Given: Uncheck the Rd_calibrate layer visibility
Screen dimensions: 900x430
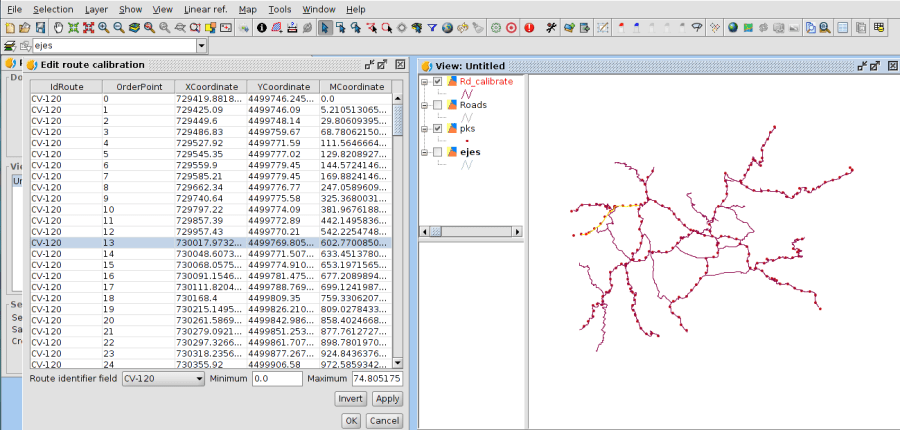Looking at the screenshot, I should 438,81.
